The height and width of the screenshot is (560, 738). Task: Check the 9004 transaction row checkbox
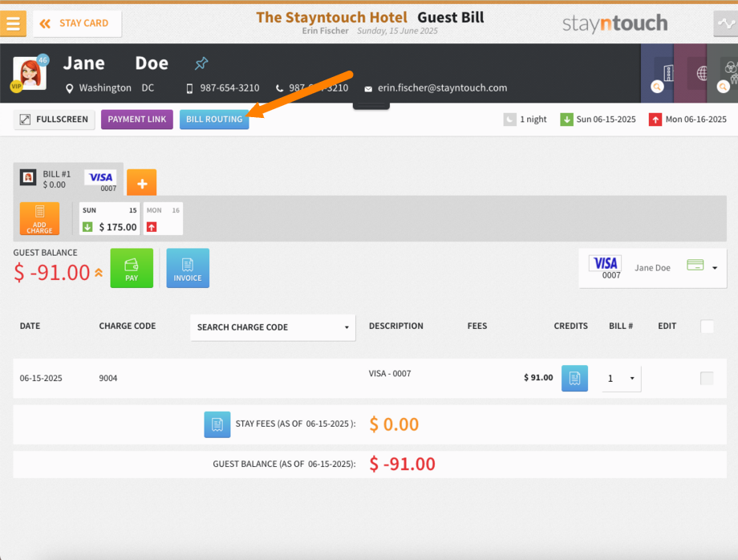point(707,379)
